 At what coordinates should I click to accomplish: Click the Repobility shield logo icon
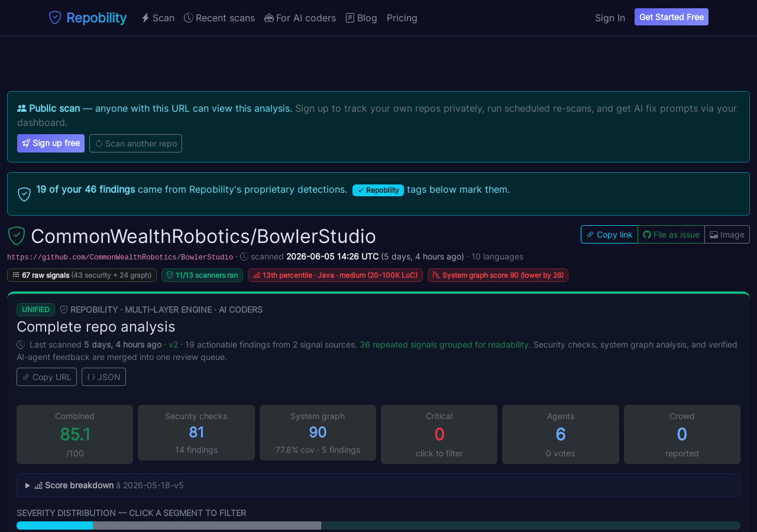(x=55, y=18)
